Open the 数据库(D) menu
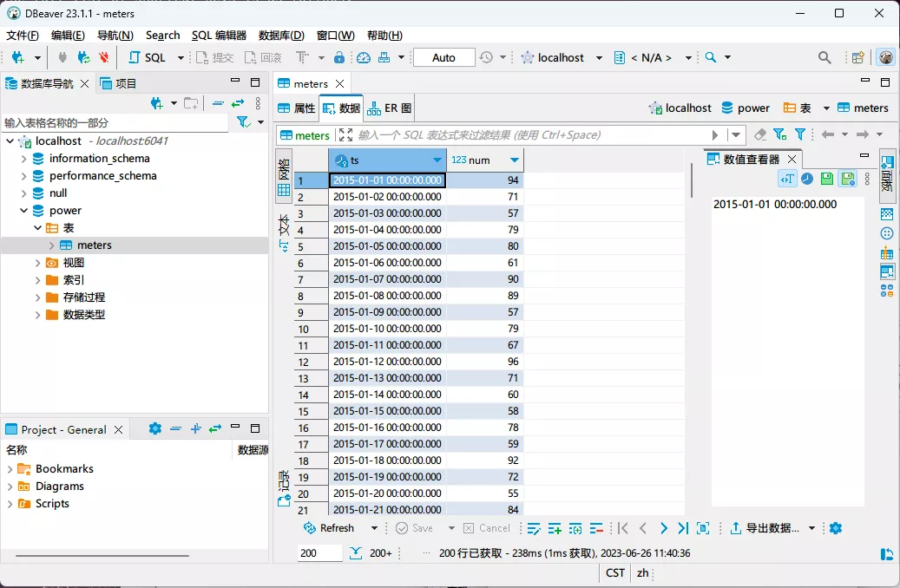 pos(281,36)
